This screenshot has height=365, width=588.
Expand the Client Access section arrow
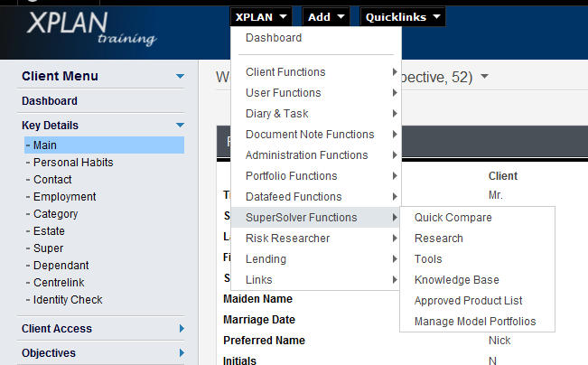(x=182, y=329)
